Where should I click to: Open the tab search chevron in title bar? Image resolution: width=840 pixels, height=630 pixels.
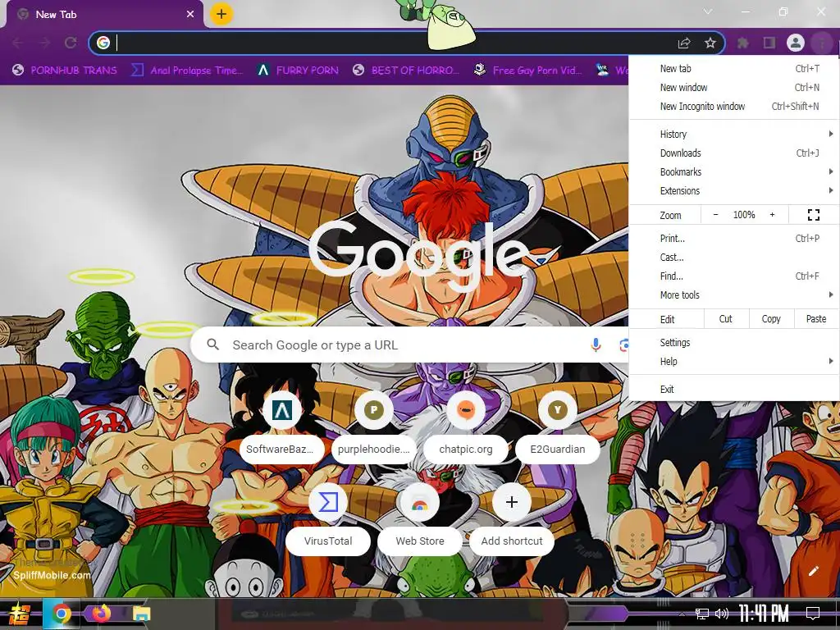point(708,11)
